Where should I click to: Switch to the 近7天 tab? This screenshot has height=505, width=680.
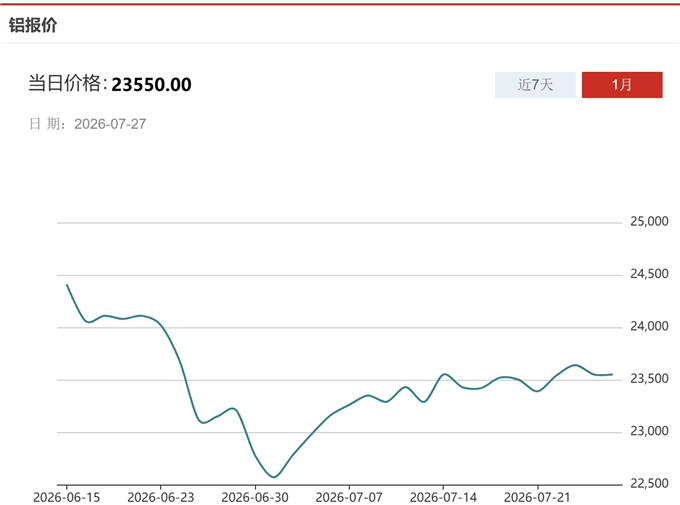pyautogui.click(x=535, y=85)
